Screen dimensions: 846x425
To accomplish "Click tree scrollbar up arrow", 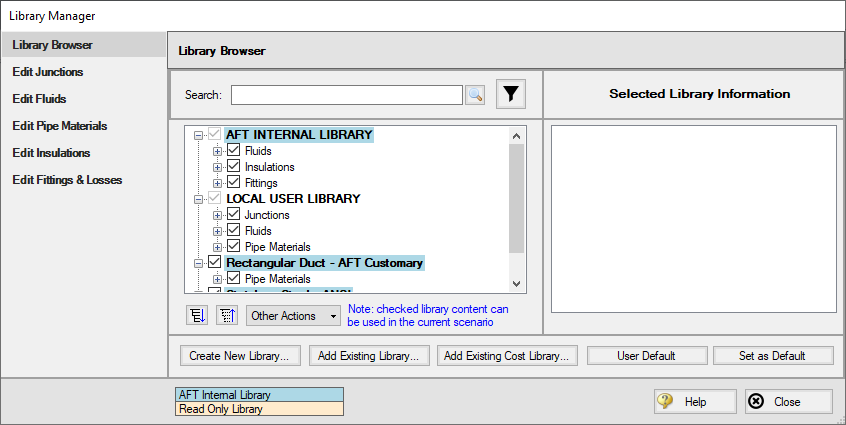I will (x=516, y=136).
